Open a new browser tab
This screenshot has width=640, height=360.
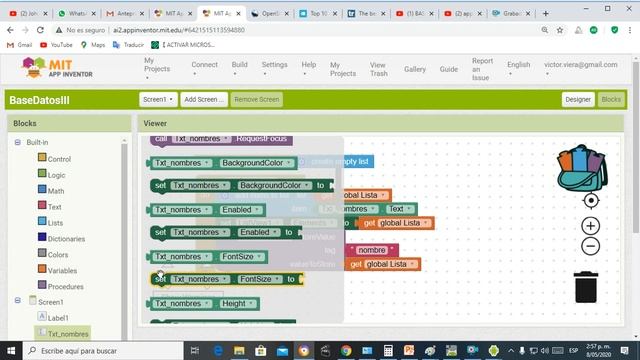[x=546, y=13]
